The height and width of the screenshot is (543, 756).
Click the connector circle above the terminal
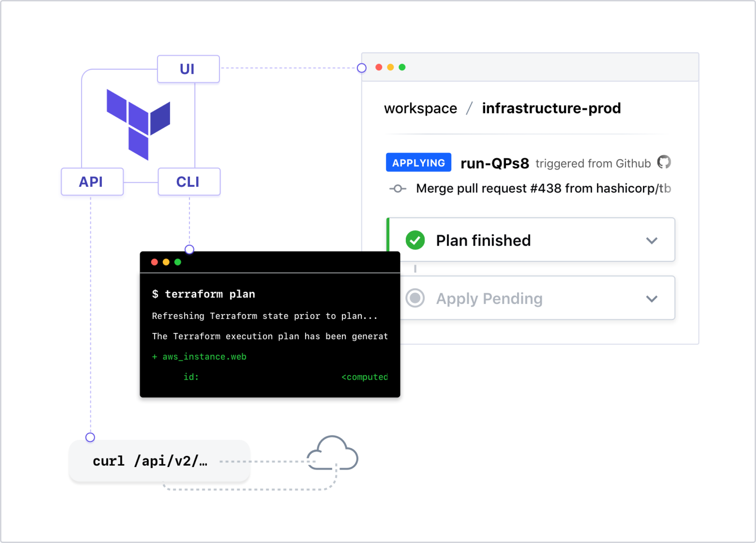(x=189, y=249)
